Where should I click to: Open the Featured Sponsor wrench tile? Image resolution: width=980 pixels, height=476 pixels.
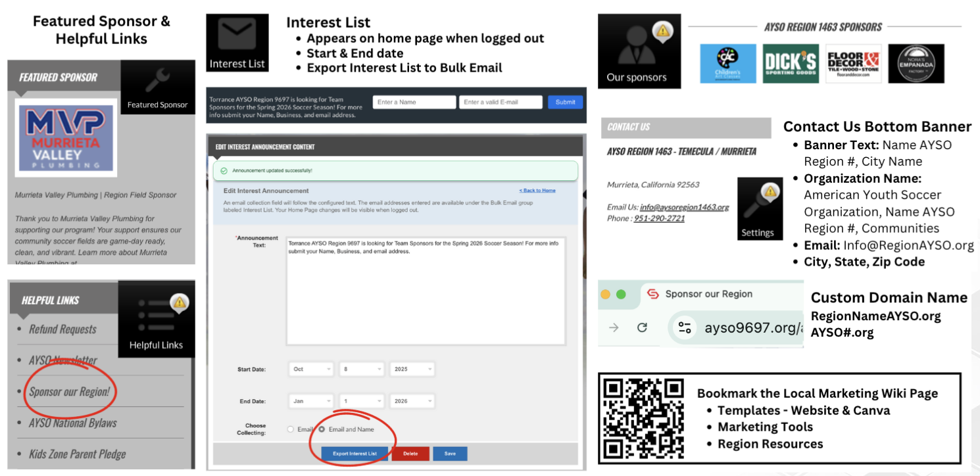(158, 87)
